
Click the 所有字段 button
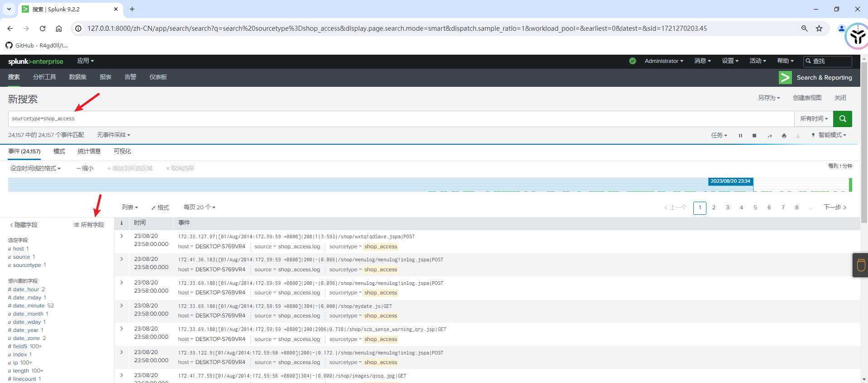(89, 225)
